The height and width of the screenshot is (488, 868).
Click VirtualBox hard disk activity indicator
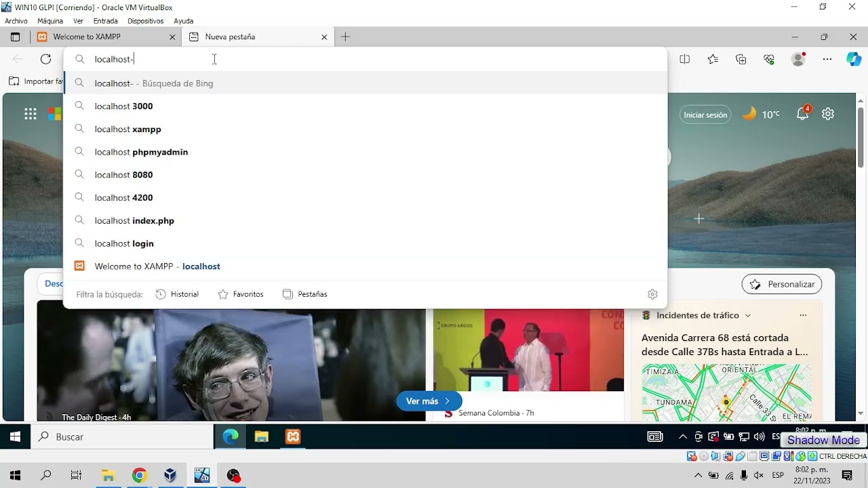692,456
